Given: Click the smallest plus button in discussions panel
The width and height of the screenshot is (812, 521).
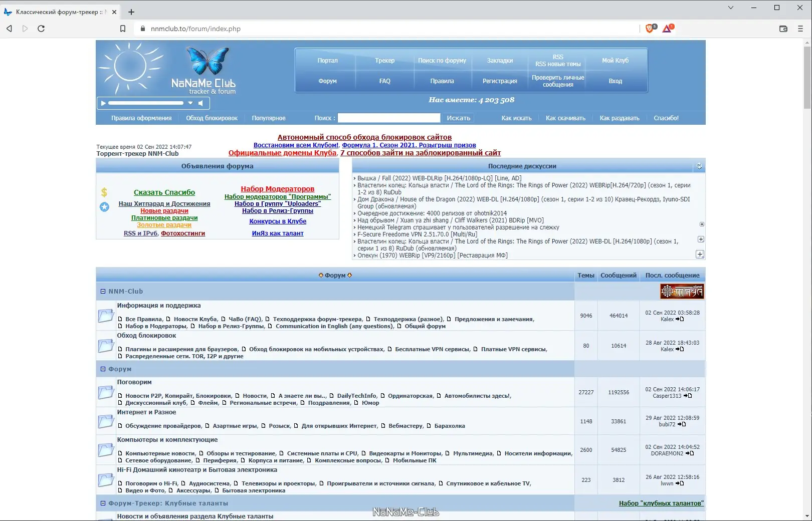Looking at the screenshot, I should [702, 224].
